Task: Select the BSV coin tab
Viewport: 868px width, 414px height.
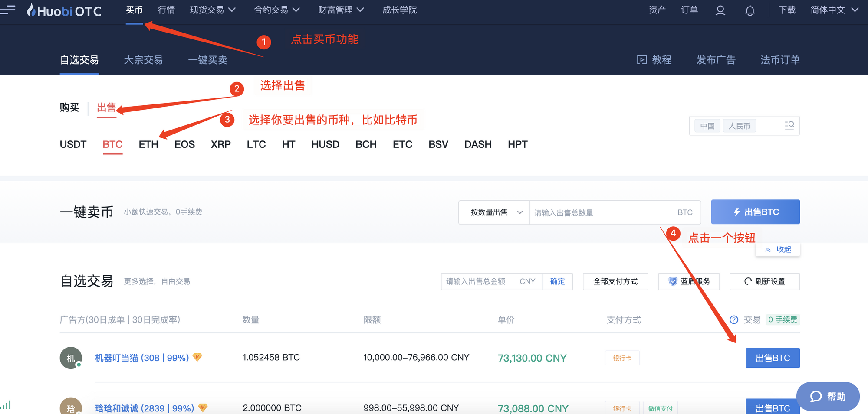Action: (438, 144)
